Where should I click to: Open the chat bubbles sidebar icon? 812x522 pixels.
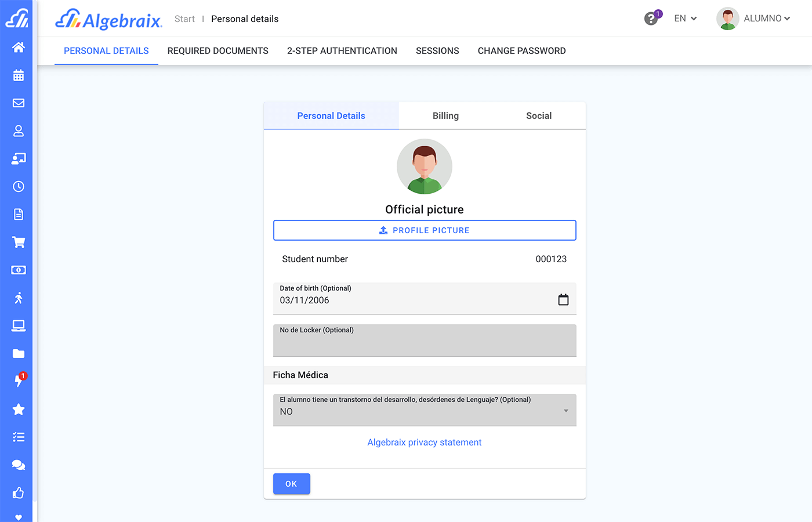pyautogui.click(x=19, y=465)
